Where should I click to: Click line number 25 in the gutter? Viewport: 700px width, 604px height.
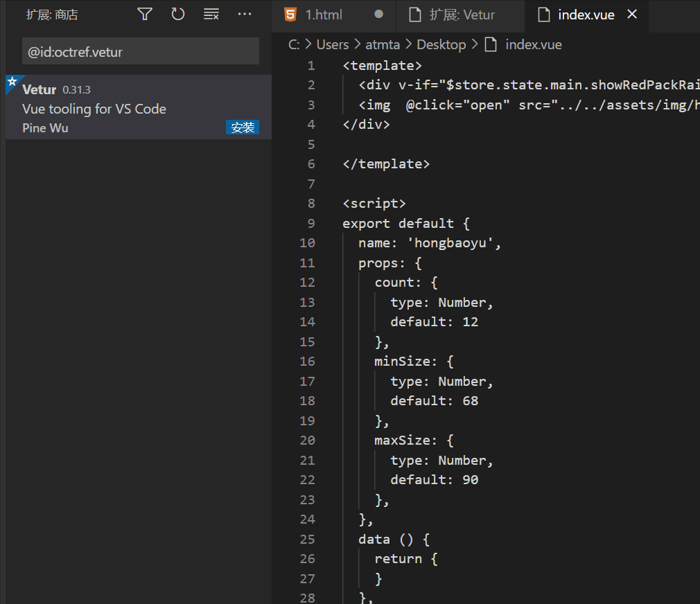click(307, 539)
